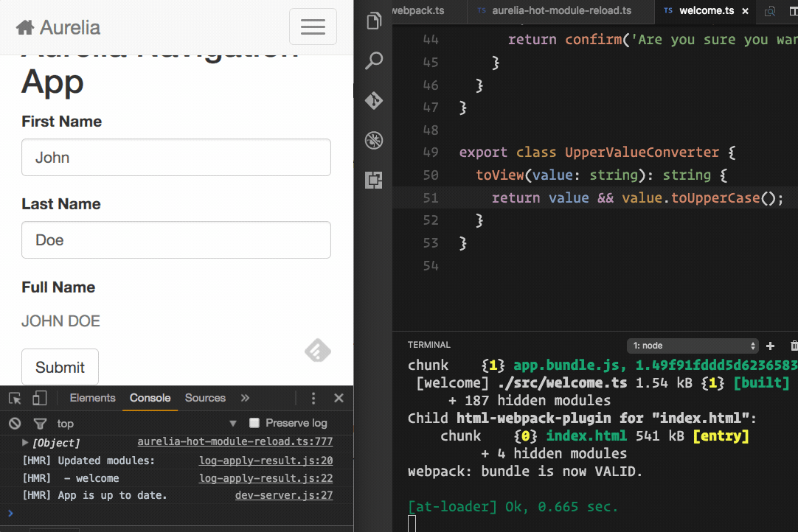This screenshot has height=532, width=798.
Task: Click the open preview icon beside editor tabs
Action: pos(770,11)
